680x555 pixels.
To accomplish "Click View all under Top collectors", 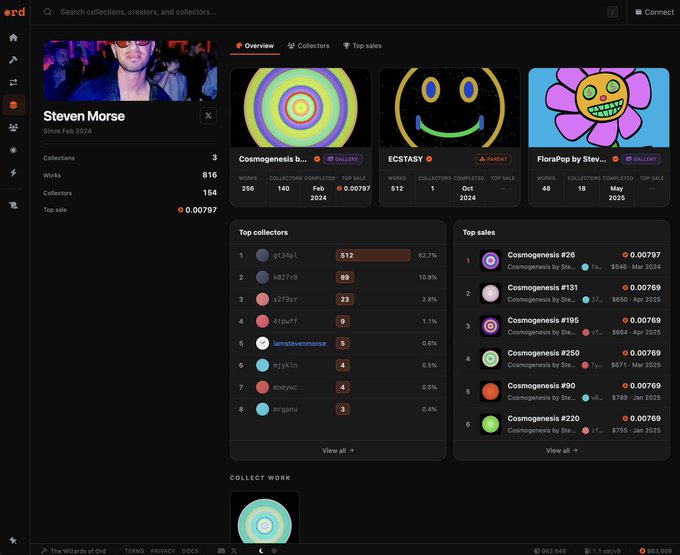I will pyautogui.click(x=338, y=451).
